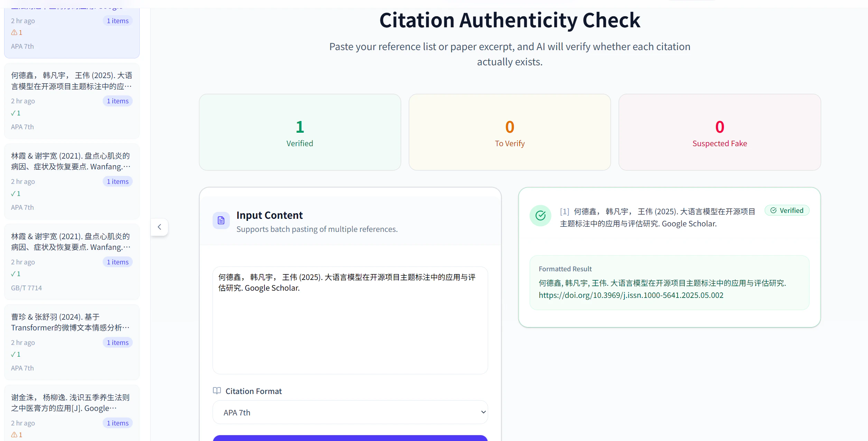Open the GB/T 7714 history entry
Image resolution: width=868 pixels, height=441 pixels.
(71, 242)
